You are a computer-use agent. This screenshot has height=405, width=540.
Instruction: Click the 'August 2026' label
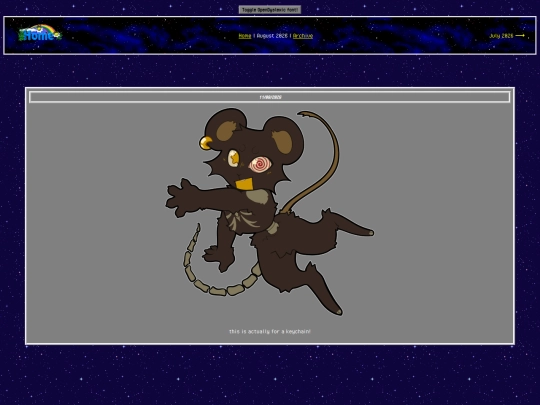(x=272, y=36)
